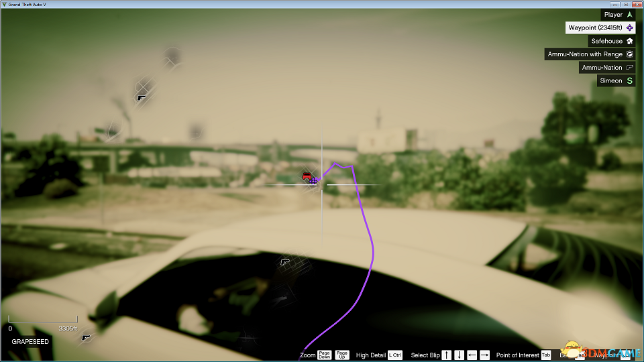Click the 3305ft scale value
Viewport: 644px width, 362px height.
[68, 328]
